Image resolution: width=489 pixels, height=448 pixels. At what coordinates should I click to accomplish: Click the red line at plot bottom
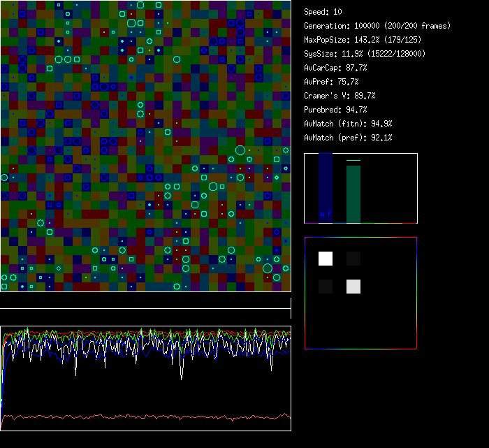(140, 417)
